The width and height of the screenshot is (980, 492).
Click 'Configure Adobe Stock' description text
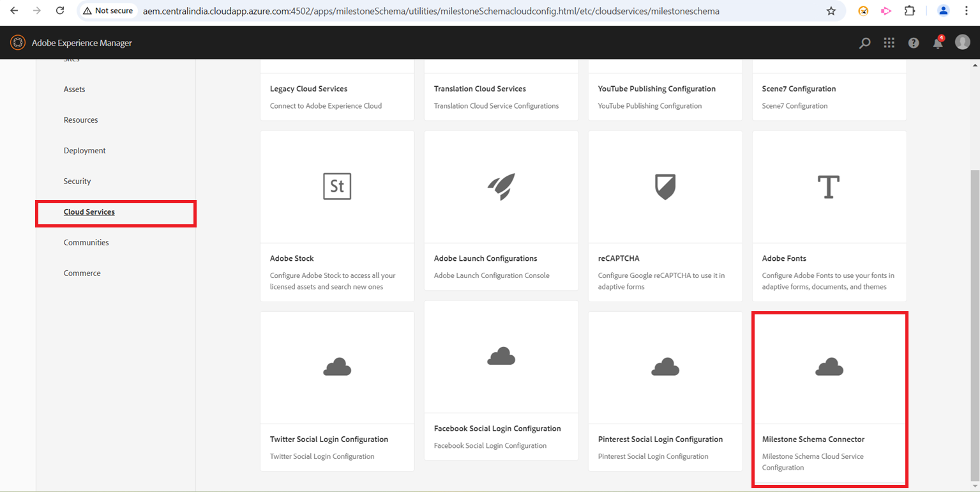click(333, 281)
